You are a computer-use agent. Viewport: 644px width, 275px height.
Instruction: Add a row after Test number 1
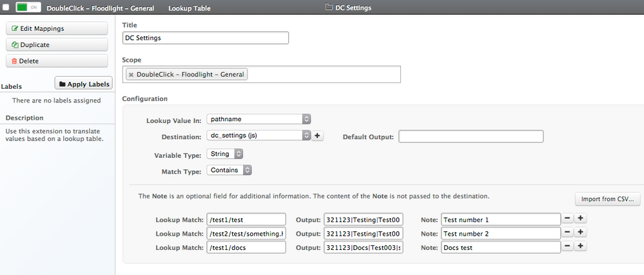pyautogui.click(x=580, y=218)
